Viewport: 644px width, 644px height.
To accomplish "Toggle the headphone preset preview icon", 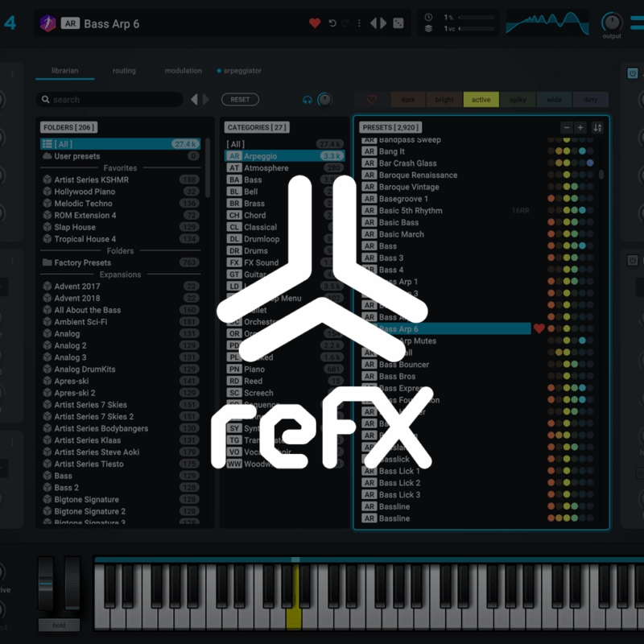I will pos(308,100).
